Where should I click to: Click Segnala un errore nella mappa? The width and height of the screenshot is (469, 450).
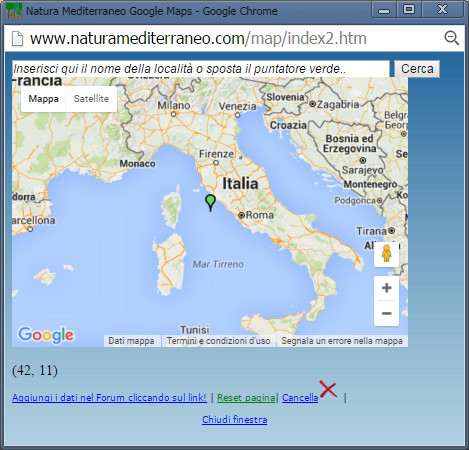point(342,341)
